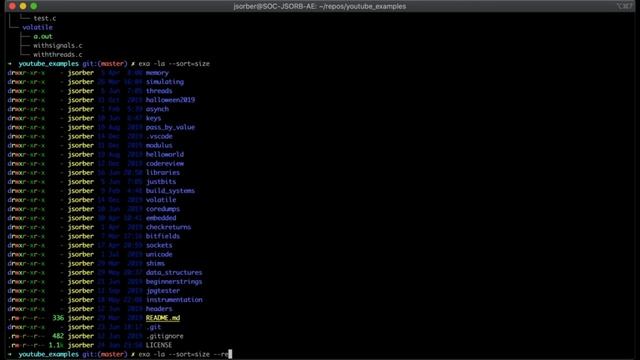Viewport: 640px width, 360px height.
Task: Click the halloween2019 directory name
Action: [170, 100]
